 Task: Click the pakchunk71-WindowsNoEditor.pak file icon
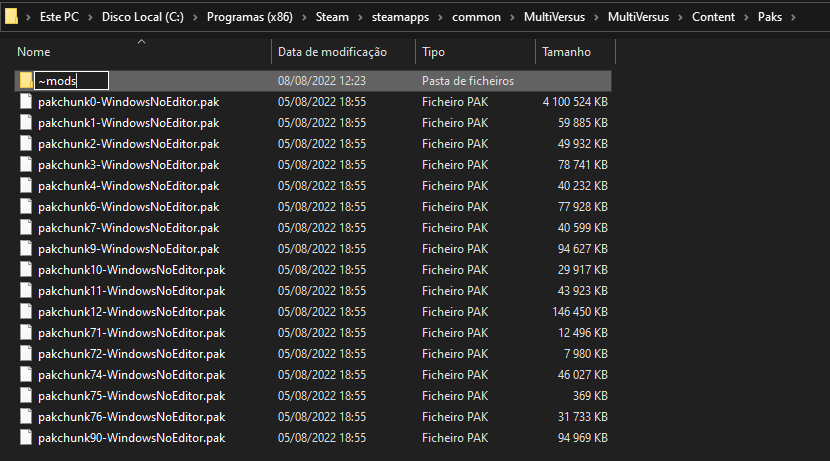26,332
